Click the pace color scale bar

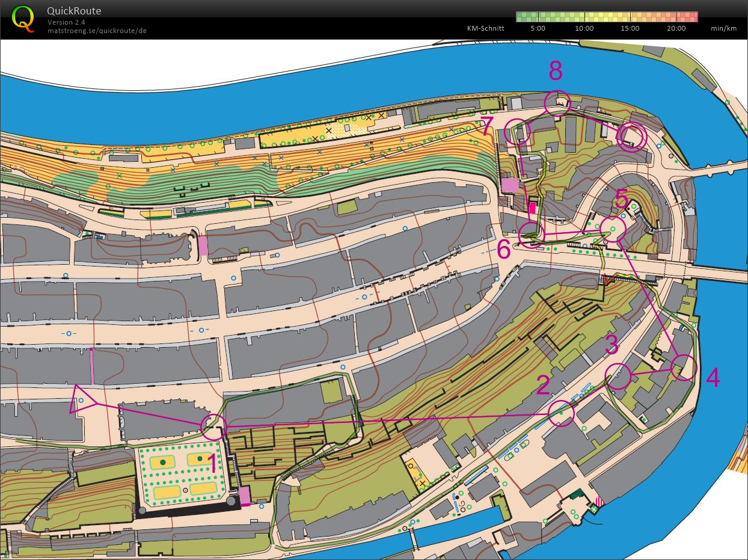[606, 16]
